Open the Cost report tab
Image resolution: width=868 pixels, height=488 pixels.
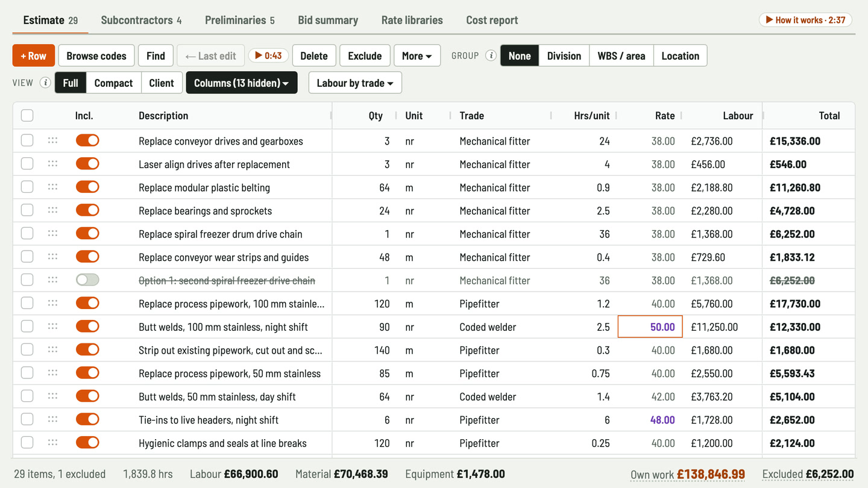[492, 20]
